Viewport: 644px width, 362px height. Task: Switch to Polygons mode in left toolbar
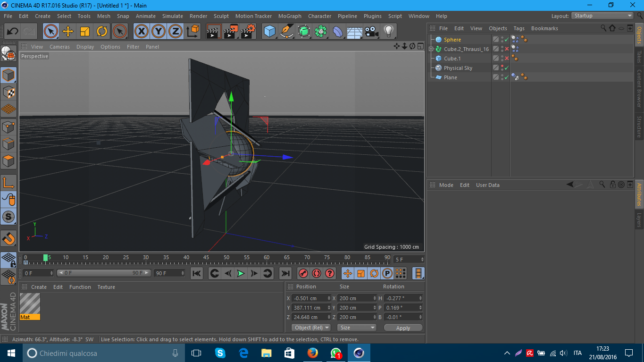(8, 161)
